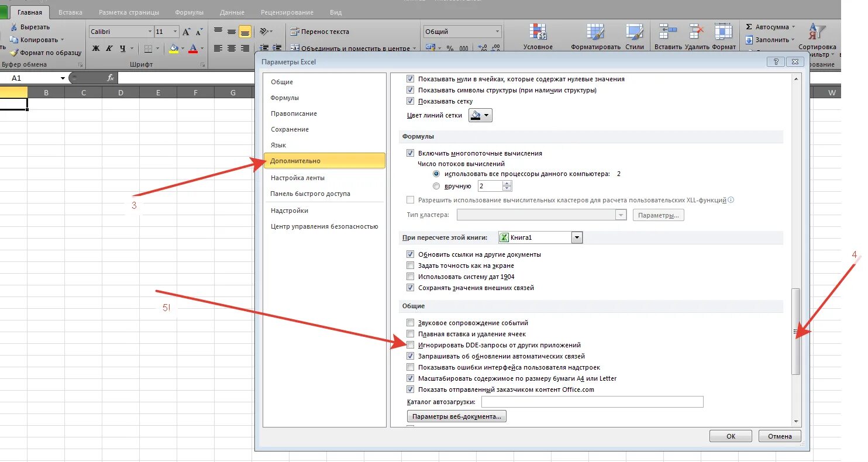
Task: Open the gridline color dropdown
Action: click(x=486, y=116)
